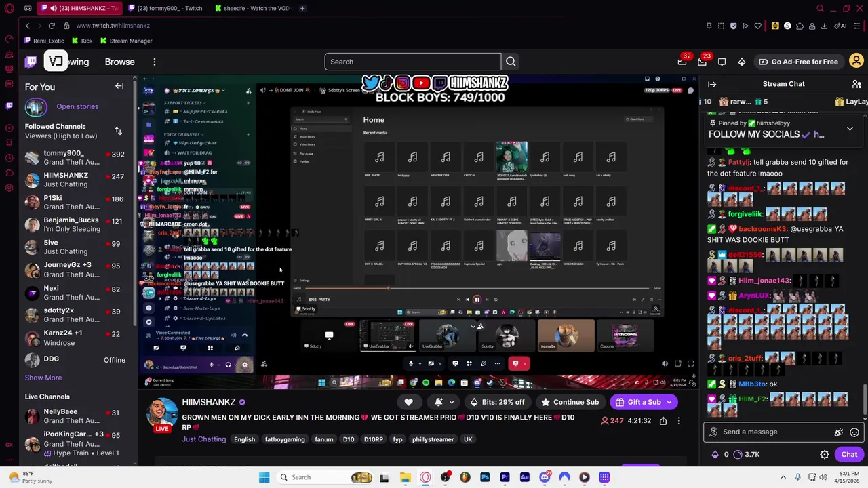Open chat settings gear icon

[x=825, y=455]
